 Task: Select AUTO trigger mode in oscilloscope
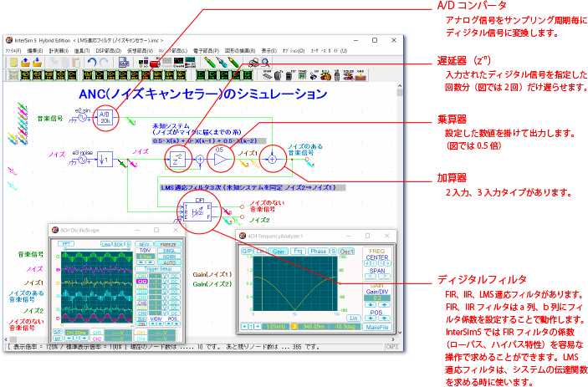[x=169, y=262]
